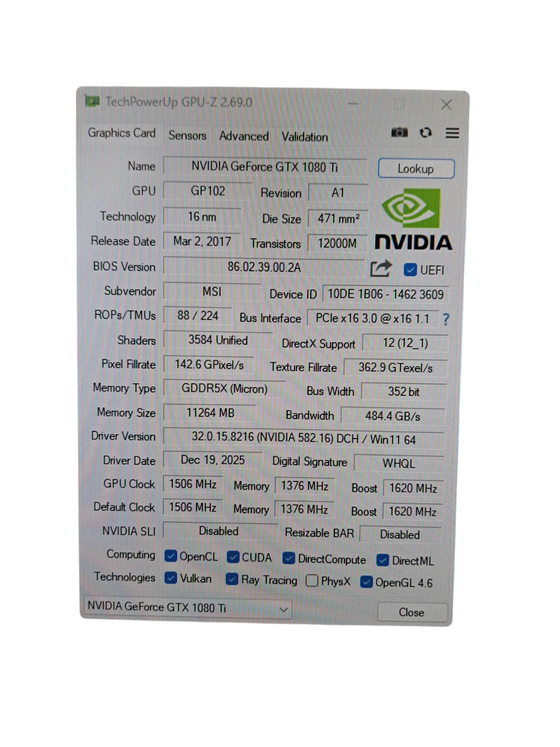Click the NVIDIA logo image

tap(413, 219)
